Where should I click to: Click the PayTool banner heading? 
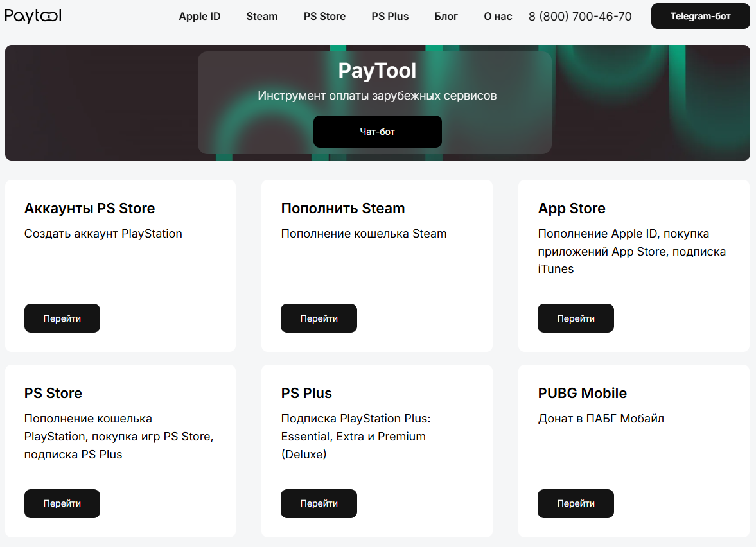pos(377,71)
